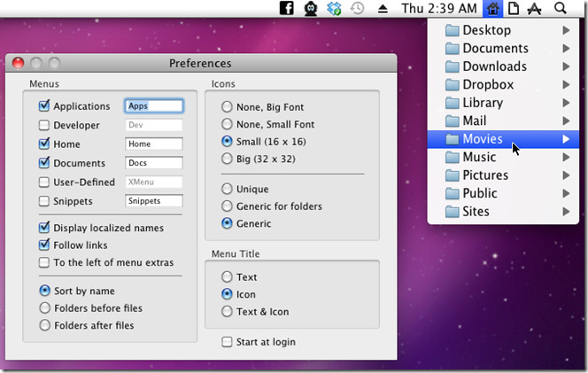Click the Home title text field
Viewport: 588px width, 373px height.
(154, 144)
